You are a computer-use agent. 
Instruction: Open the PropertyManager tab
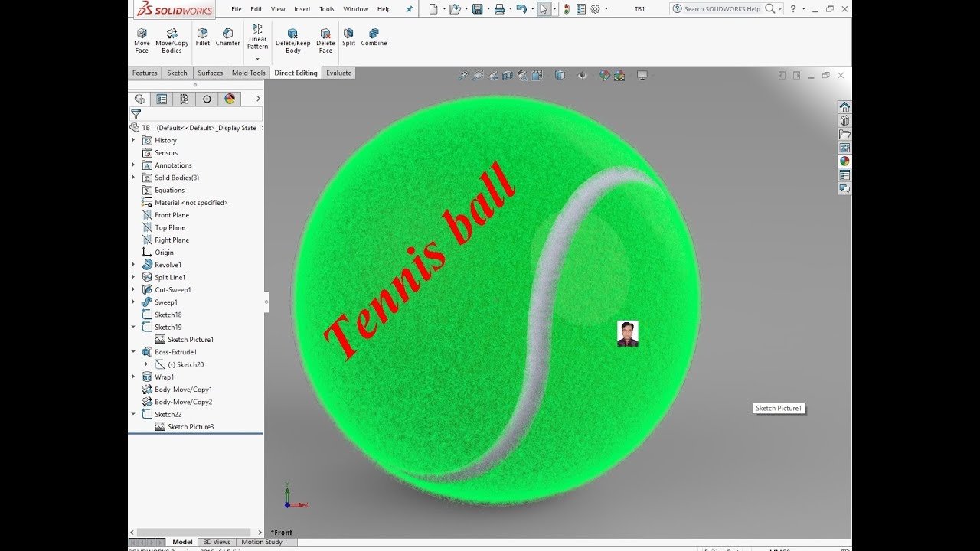tap(162, 99)
